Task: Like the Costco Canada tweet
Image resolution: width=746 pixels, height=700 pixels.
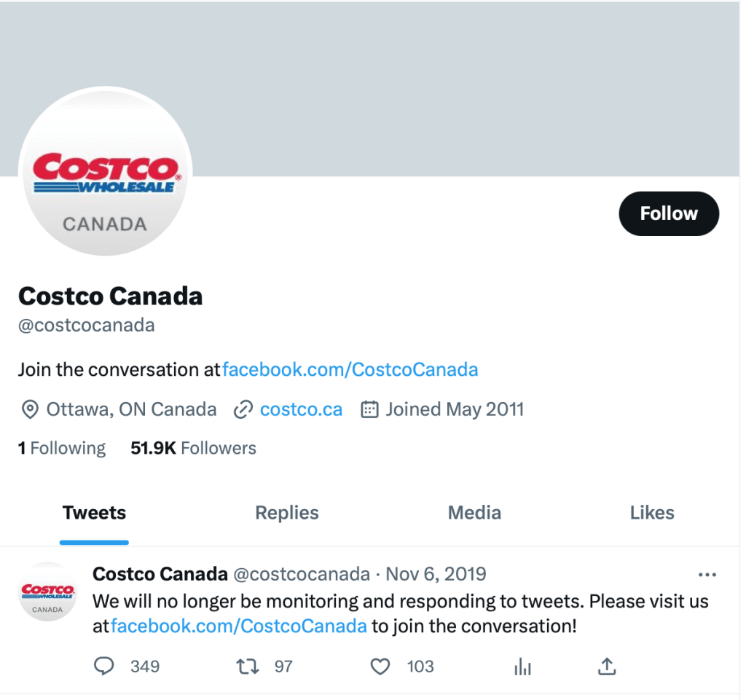Action: click(380, 666)
